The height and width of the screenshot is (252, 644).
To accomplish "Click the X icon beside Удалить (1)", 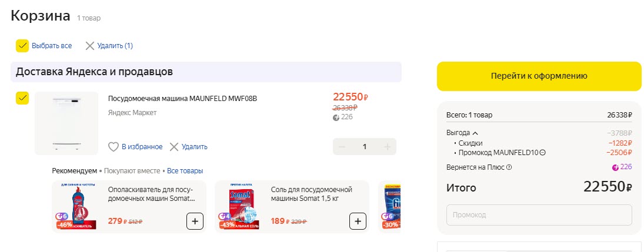I will pyautogui.click(x=90, y=46).
